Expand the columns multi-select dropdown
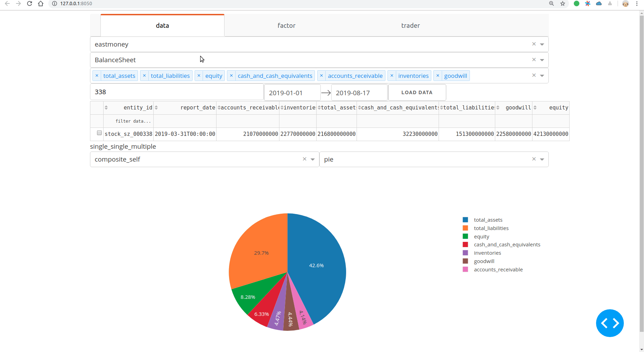This screenshot has width=644, height=352. pyautogui.click(x=542, y=76)
